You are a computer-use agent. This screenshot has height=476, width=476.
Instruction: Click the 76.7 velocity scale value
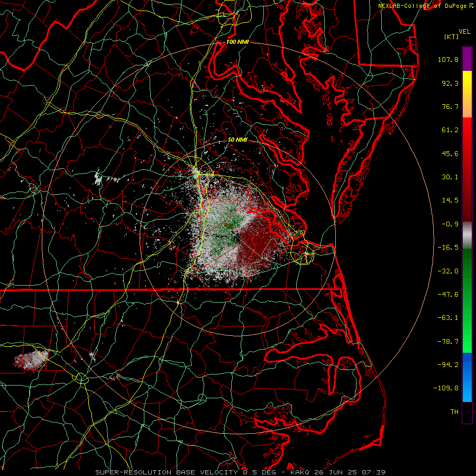[x=450, y=106]
